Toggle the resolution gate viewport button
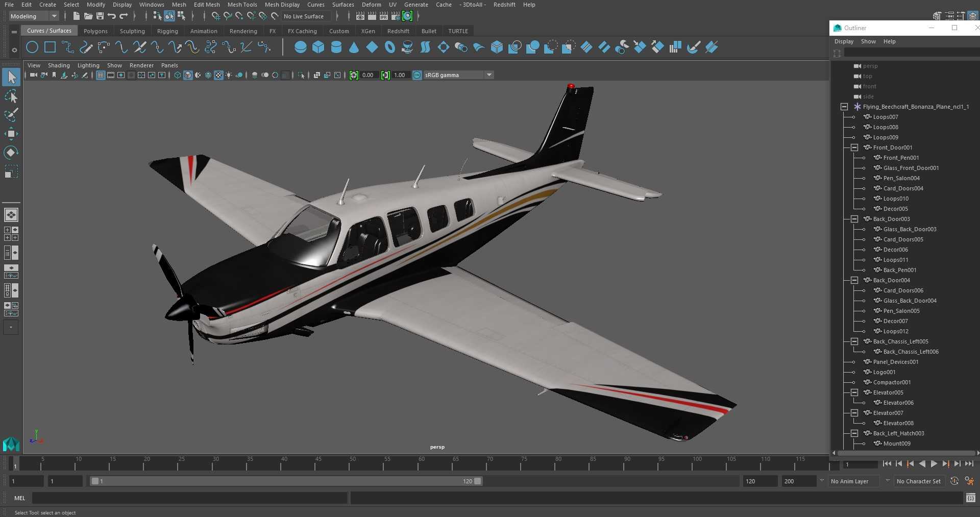This screenshot has width=980, height=517. (121, 75)
